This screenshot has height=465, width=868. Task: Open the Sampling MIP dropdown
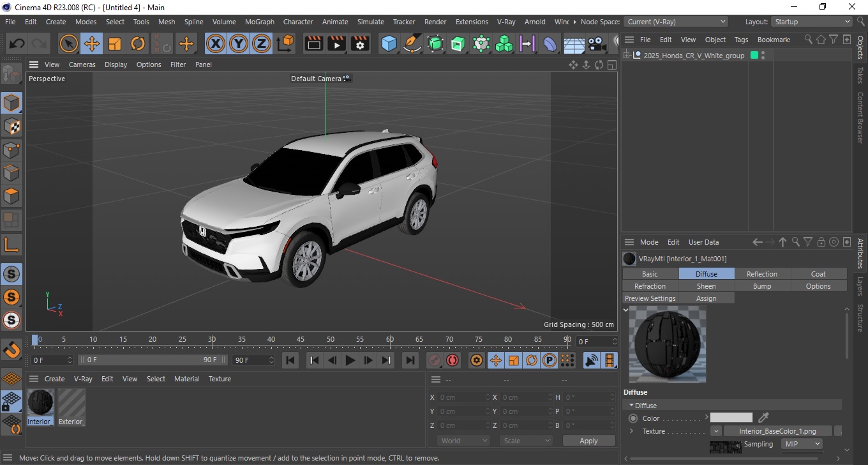[802, 444]
